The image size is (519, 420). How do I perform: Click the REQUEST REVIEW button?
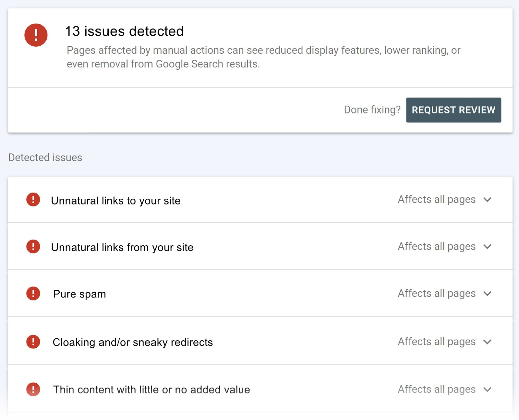coord(453,110)
